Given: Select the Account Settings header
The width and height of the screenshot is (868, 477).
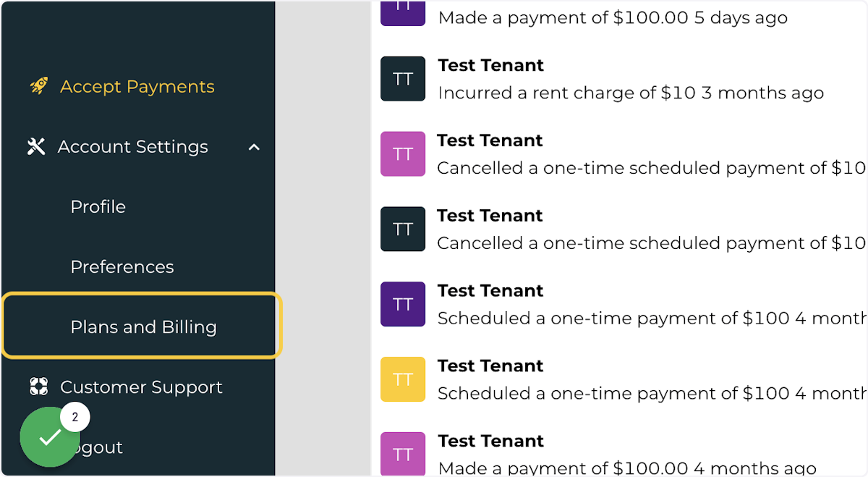Looking at the screenshot, I should 132,146.
